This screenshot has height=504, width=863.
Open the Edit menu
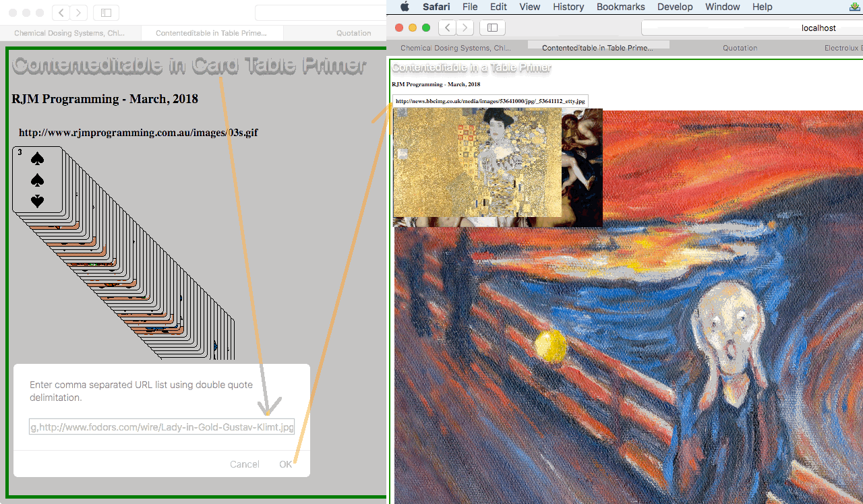coord(498,7)
